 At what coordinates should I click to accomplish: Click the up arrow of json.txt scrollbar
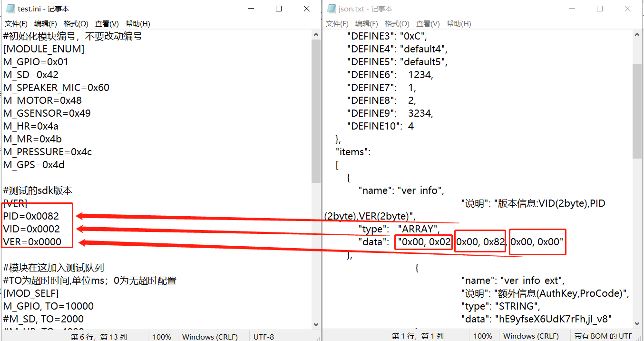637,35
